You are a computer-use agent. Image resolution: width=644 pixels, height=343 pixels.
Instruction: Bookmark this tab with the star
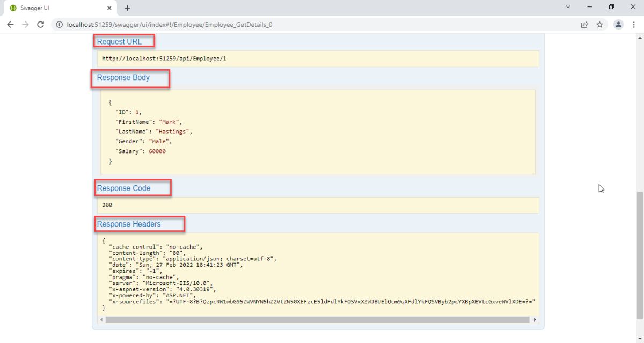pyautogui.click(x=599, y=25)
